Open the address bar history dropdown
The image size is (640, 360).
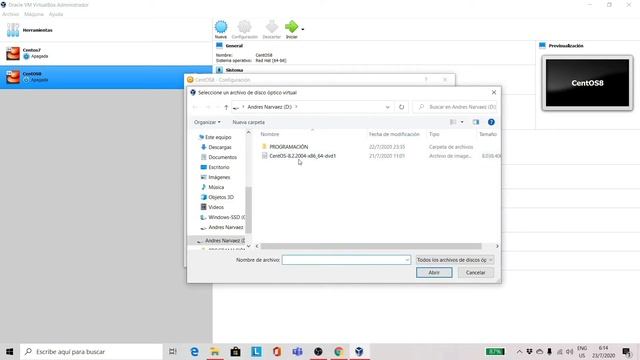(387, 107)
